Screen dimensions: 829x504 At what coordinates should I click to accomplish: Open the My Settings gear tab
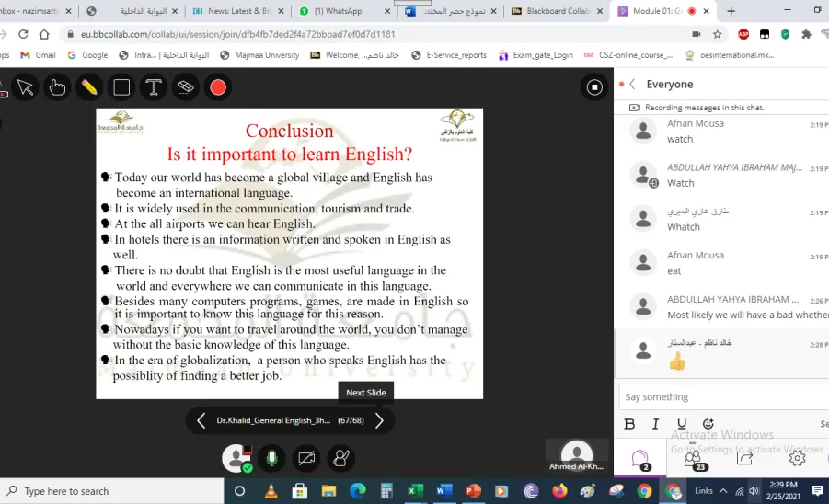tap(797, 458)
